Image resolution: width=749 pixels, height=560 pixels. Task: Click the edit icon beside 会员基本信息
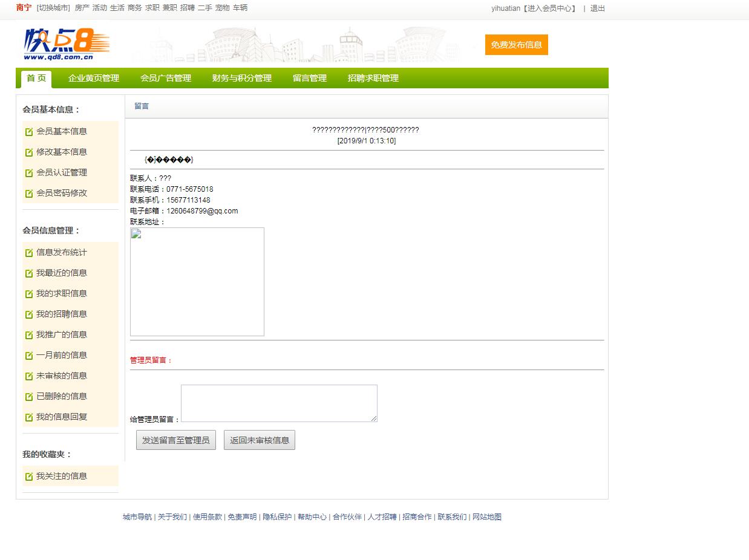[29, 132]
